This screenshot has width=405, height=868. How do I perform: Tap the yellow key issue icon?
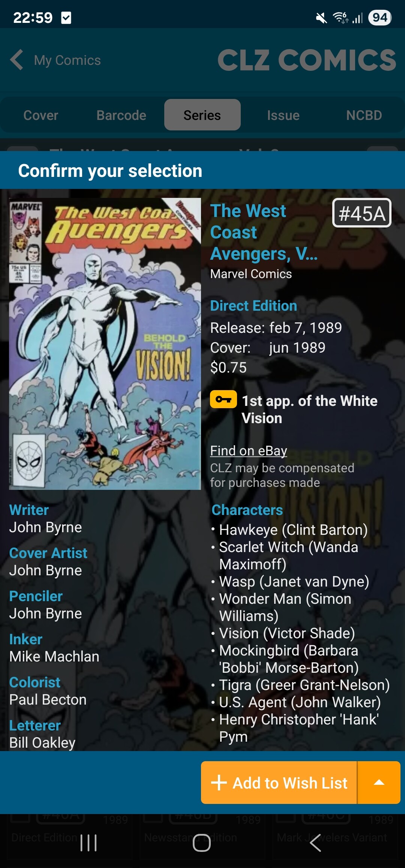pyautogui.click(x=223, y=399)
